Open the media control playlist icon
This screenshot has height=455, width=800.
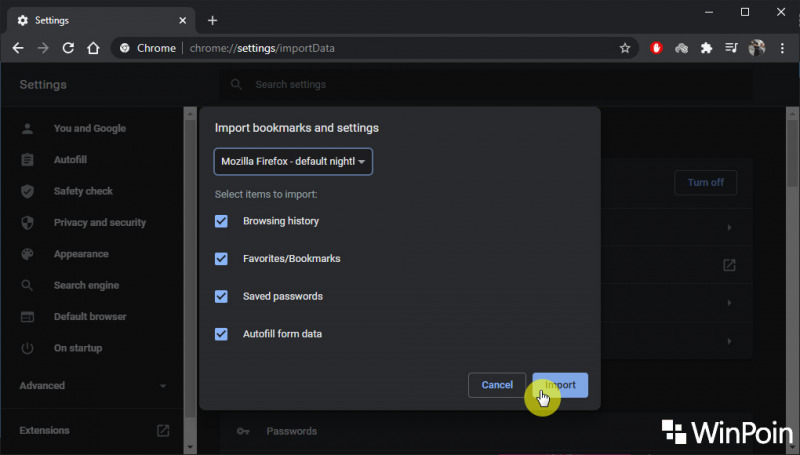(x=731, y=48)
